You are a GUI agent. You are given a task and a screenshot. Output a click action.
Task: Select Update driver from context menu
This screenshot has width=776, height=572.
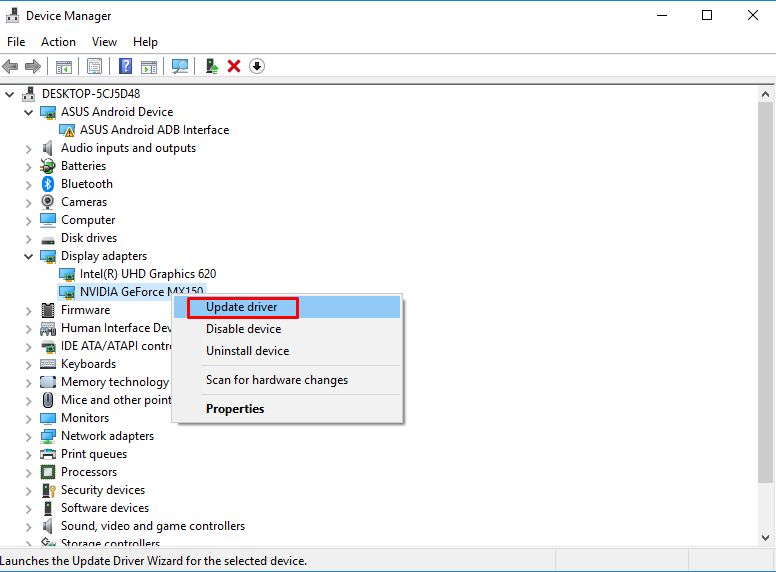pos(242,307)
